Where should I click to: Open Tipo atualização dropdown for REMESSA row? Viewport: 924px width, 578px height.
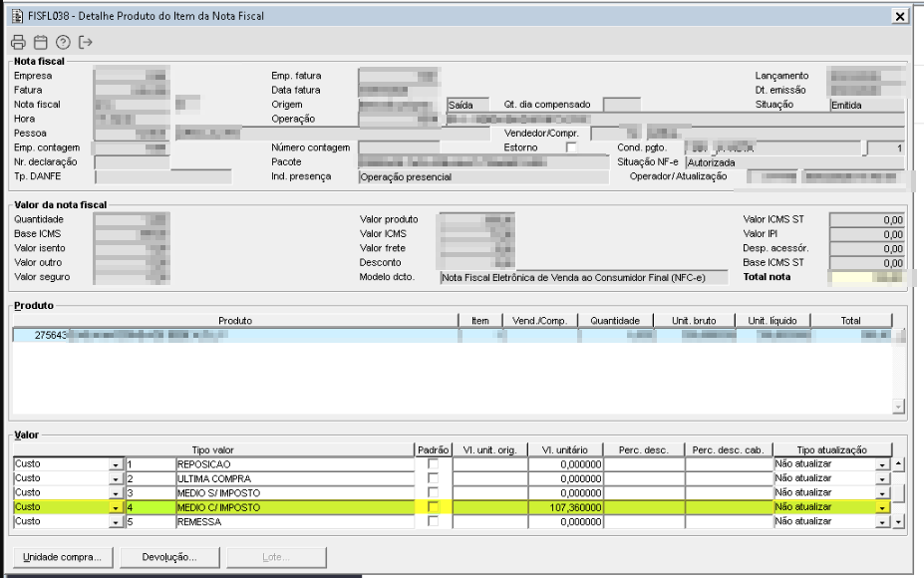882,522
